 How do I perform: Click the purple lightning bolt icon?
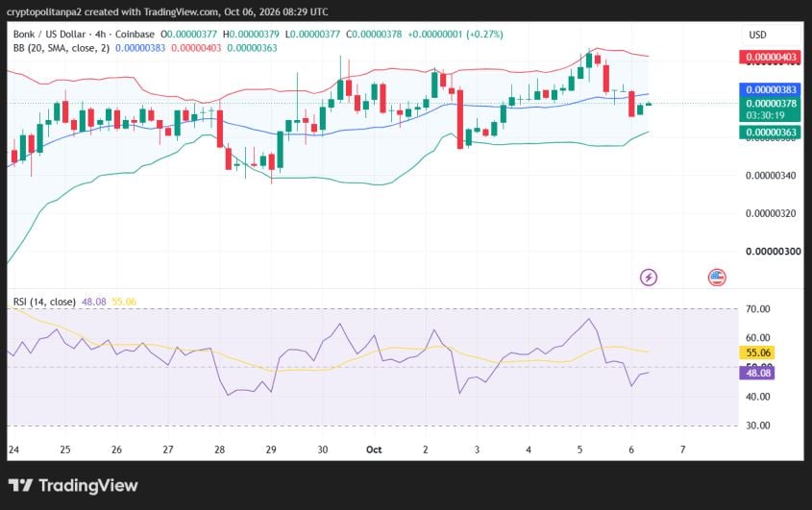pyautogui.click(x=649, y=278)
